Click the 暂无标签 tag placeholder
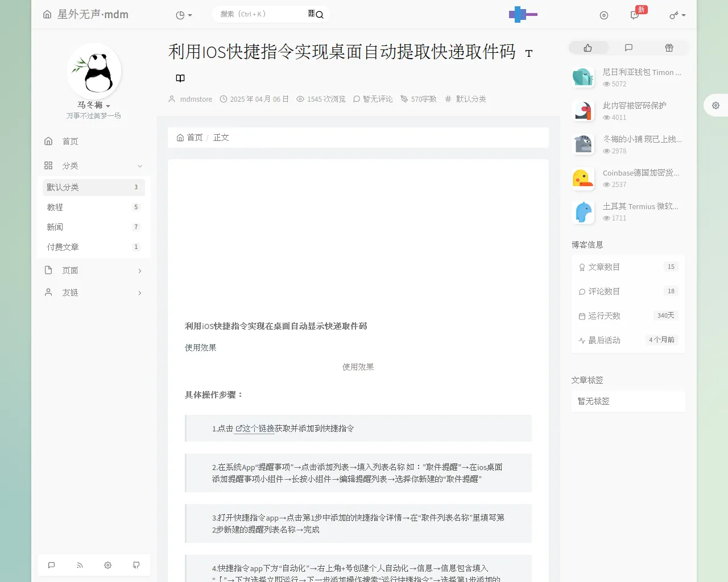 coord(593,401)
